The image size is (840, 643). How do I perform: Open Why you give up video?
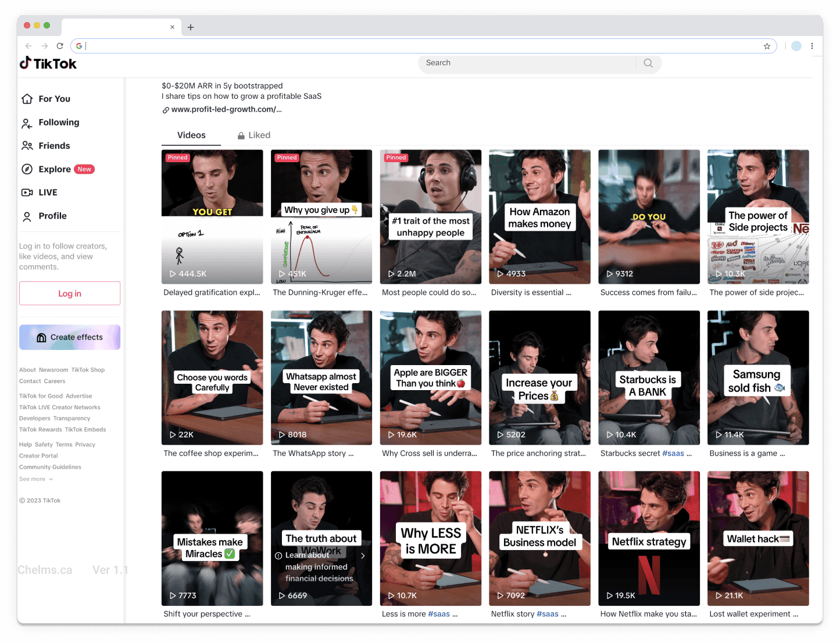[321, 217]
